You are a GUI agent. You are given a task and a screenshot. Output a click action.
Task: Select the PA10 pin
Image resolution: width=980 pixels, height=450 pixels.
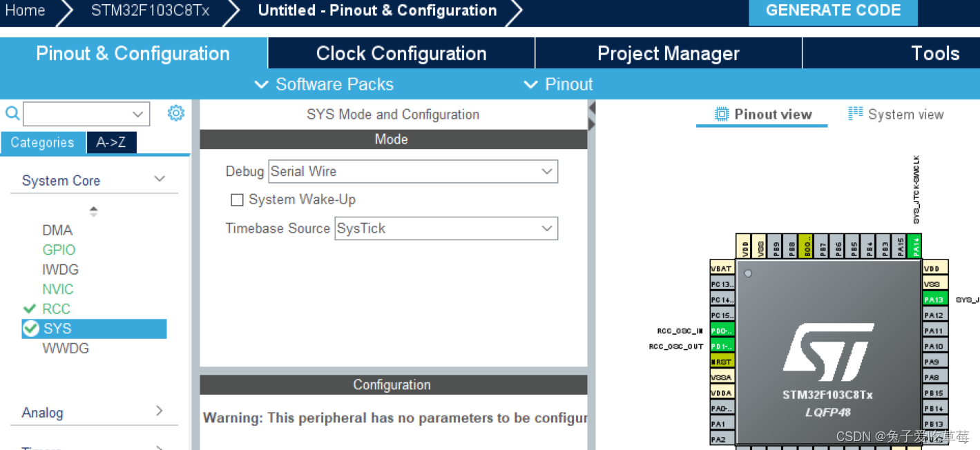click(x=935, y=346)
